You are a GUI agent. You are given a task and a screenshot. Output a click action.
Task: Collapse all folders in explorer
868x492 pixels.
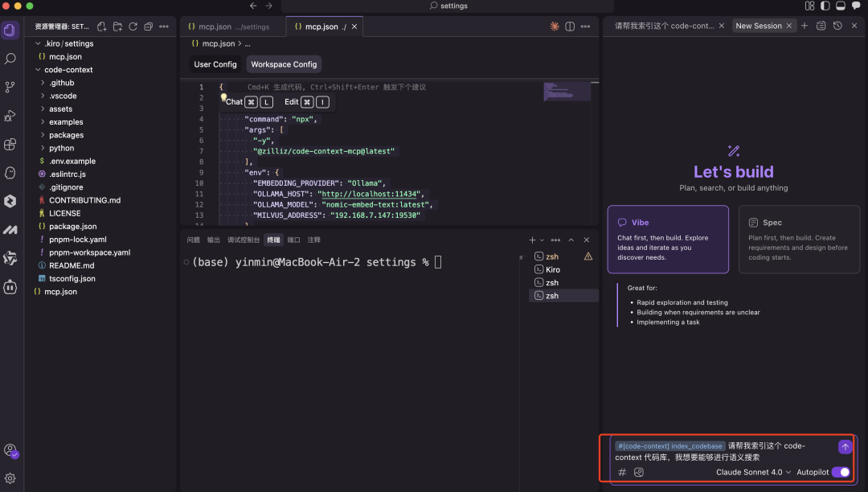coord(149,26)
